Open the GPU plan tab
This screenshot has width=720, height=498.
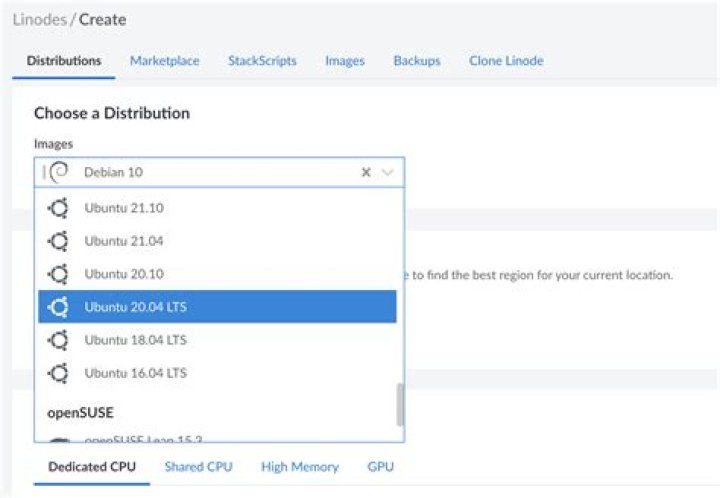point(380,467)
